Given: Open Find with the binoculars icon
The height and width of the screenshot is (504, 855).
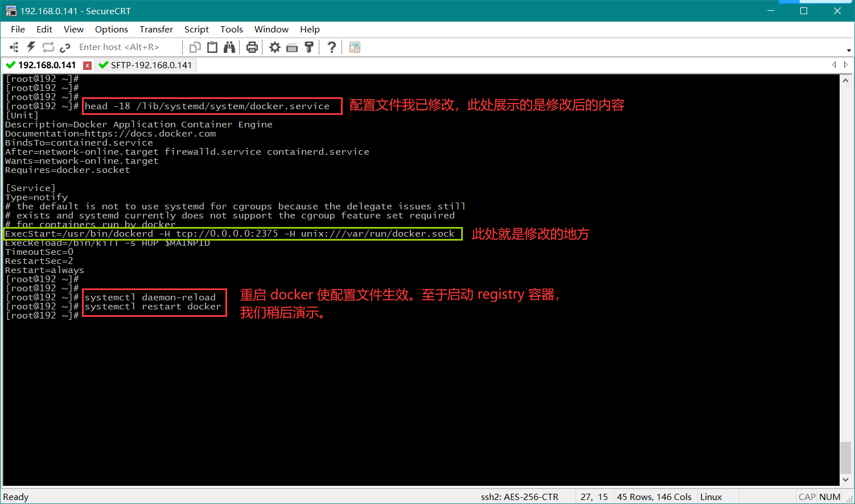Looking at the screenshot, I should 229,47.
